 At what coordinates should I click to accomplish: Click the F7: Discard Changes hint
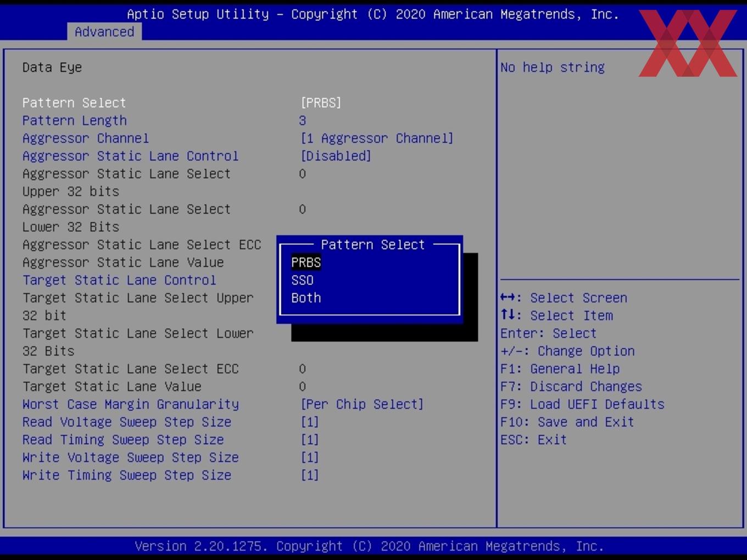tap(571, 387)
